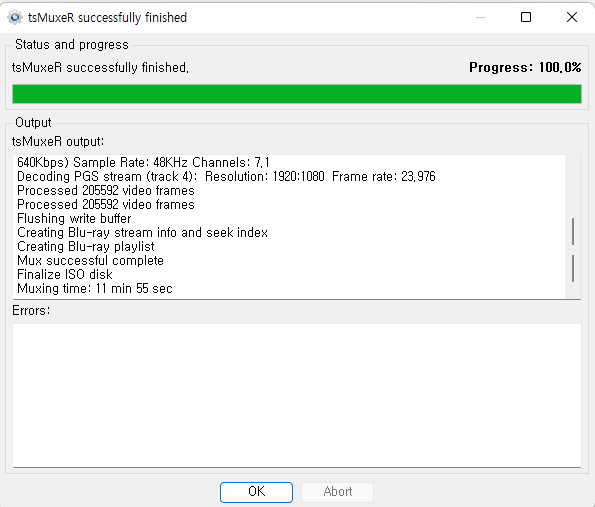Viewport: 595px width, 507px height.
Task: Select the 'Flushing write buffer' line
Action: (x=74, y=218)
